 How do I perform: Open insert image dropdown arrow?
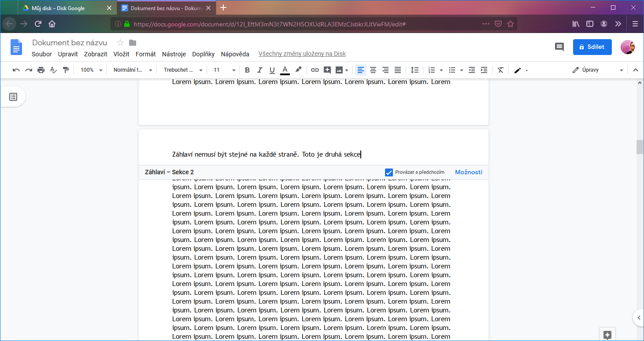(x=347, y=70)
